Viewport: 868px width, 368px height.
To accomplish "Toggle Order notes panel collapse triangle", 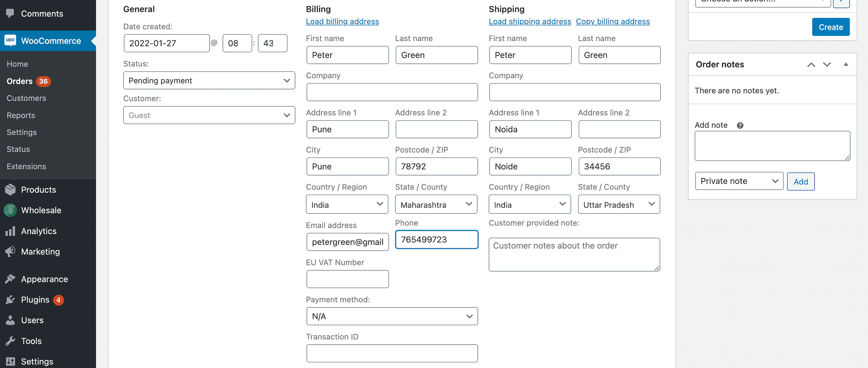I will pyautogui.click(x=845, y=64).
